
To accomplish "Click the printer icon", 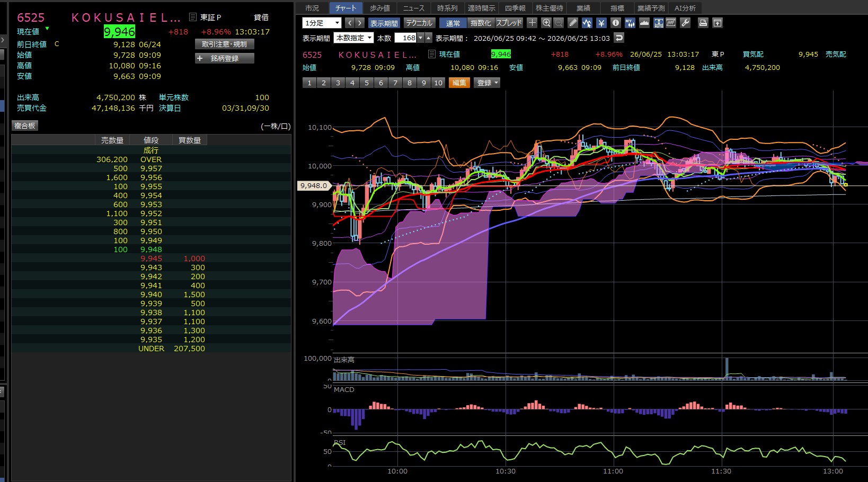I will pyautogui.click(x=703, y=23).
